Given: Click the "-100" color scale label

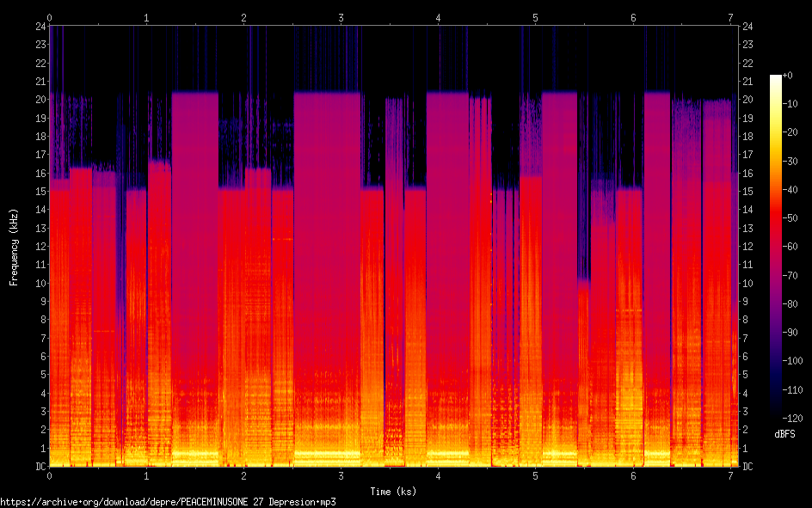Looking at the screenshot, I should [792, 361].
